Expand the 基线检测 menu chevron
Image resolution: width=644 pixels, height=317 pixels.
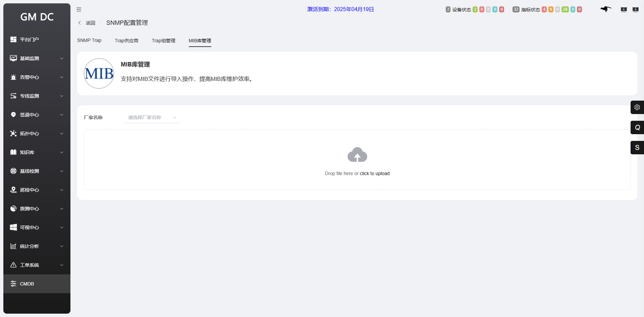62,171
